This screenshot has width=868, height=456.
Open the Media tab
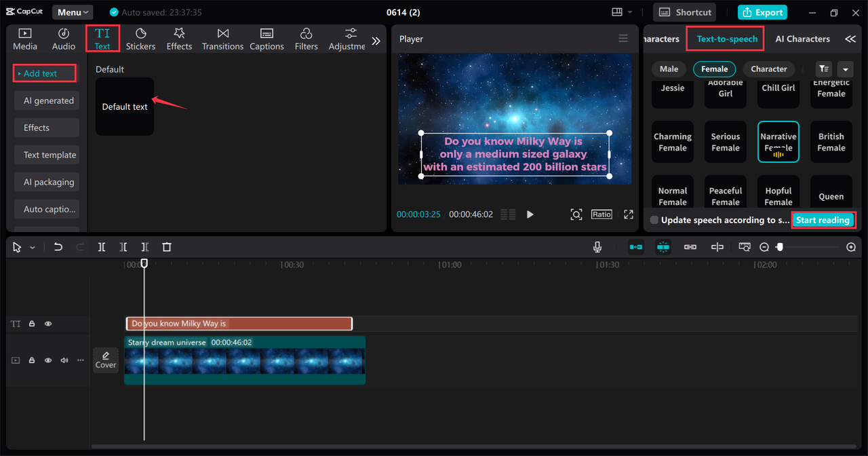point(25,39)
